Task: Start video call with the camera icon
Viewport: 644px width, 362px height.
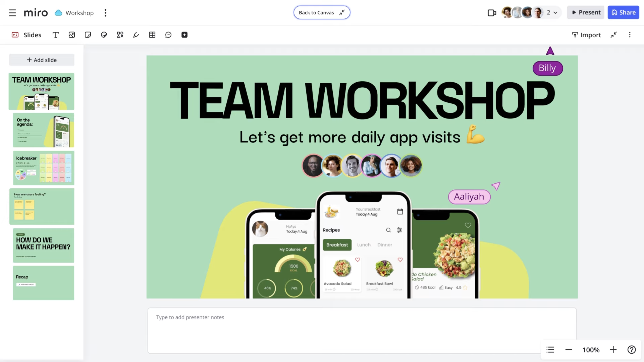Action: pos(492,13)
